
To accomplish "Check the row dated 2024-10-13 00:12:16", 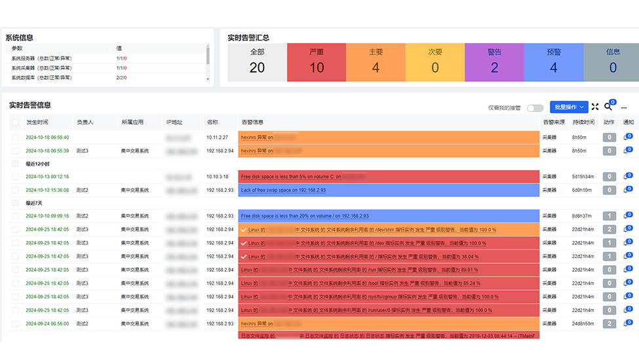I will 16,177.
